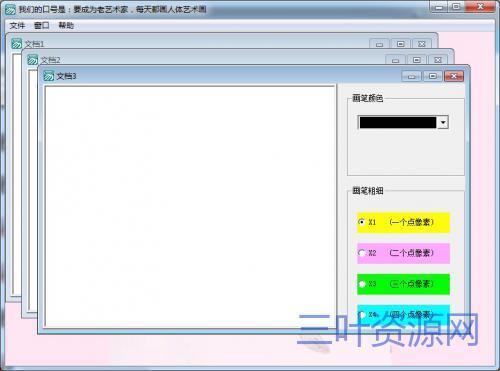Minimize the 文档2 window
This screenshot has height=371, width=500.
point(395,60)
